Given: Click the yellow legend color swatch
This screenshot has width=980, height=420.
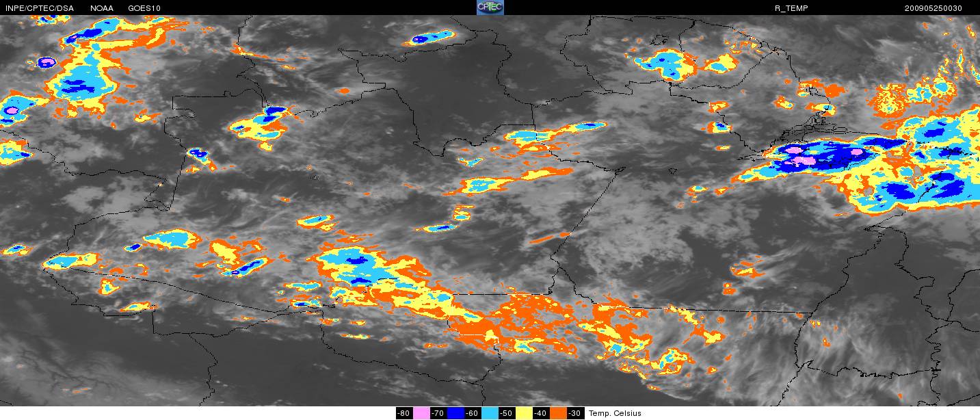Looking at the screenshot, I should (x=525, y=413).
